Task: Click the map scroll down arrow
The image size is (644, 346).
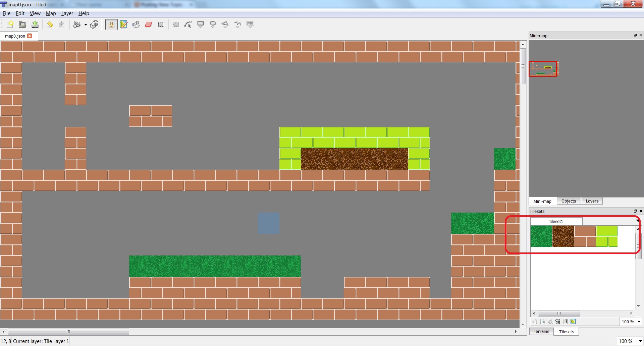Action: pos(523,325)
